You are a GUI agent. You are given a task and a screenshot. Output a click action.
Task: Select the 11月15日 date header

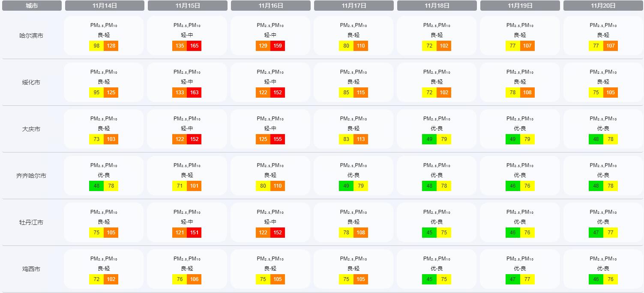(188, 6)
